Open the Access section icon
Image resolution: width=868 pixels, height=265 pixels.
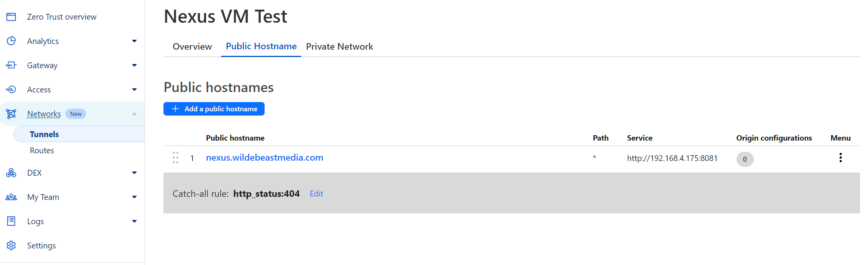point(11,89)
